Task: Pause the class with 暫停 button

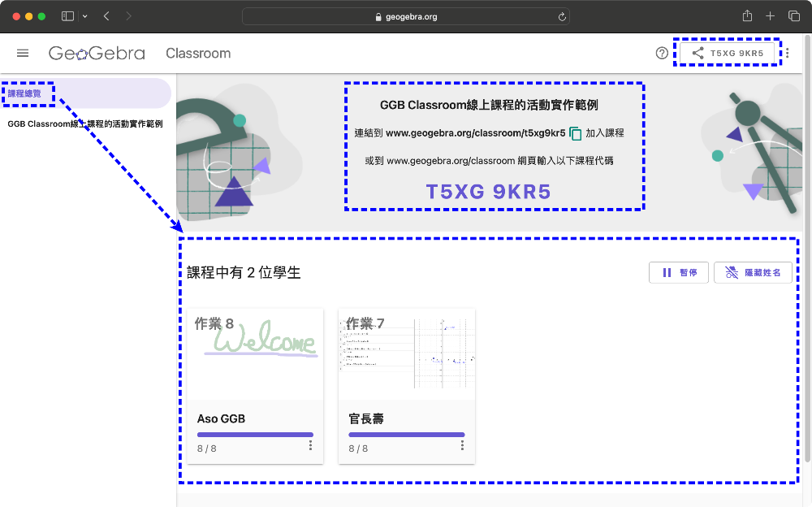Action: (679, 272)
